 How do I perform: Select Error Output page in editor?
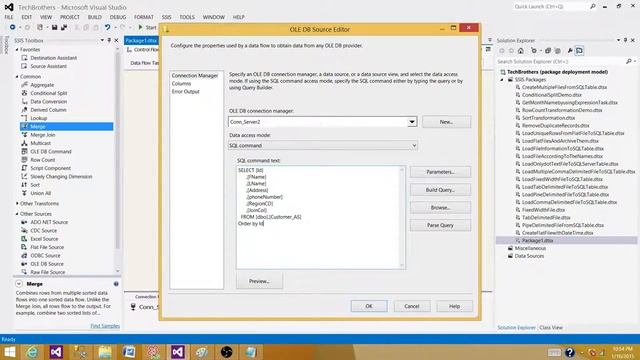point(185,91)
